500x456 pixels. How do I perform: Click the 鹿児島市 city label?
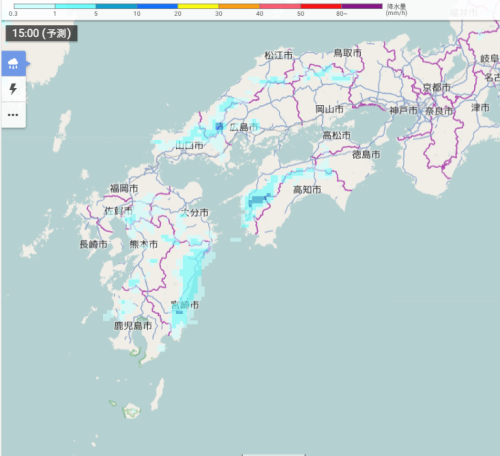point(133,325)
